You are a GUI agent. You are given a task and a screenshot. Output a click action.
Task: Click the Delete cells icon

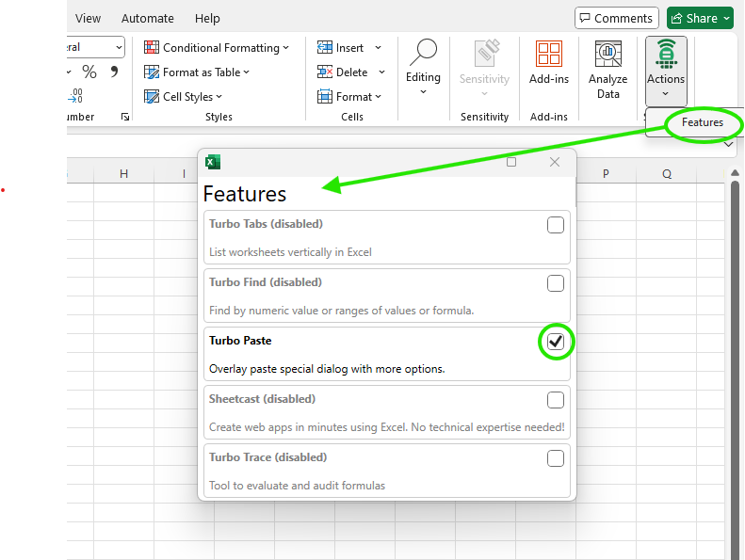[325, 72]
